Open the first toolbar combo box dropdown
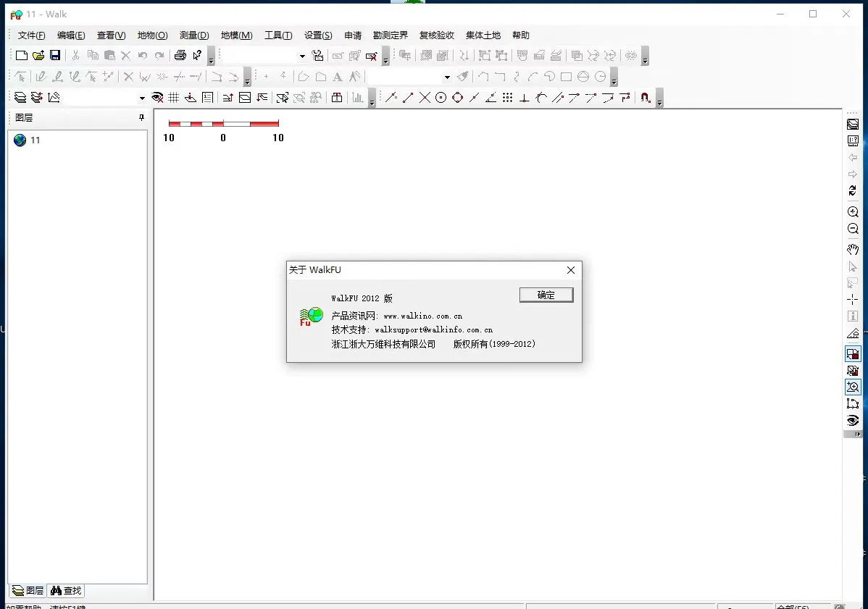The height and width of the screenshot is (609, 868). [x=302, y=56]
